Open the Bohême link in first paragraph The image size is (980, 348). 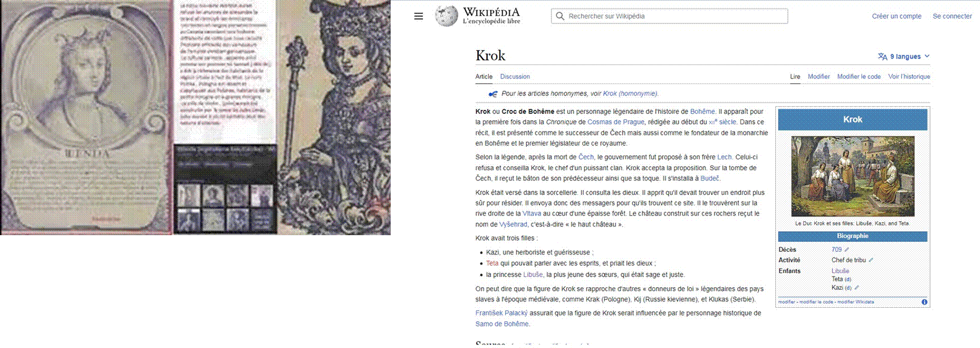click(x=702, y=112)
